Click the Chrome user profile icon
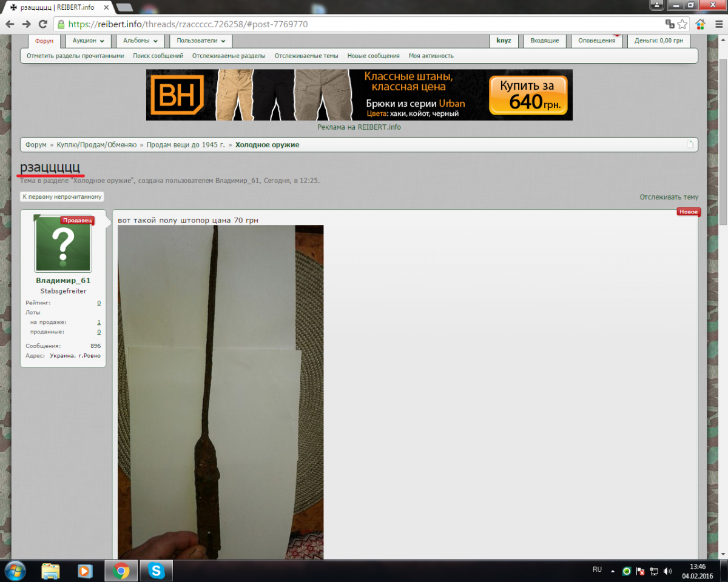Viewport: 728px width, 582px height. pyautogui.click(x=657, y=4)
